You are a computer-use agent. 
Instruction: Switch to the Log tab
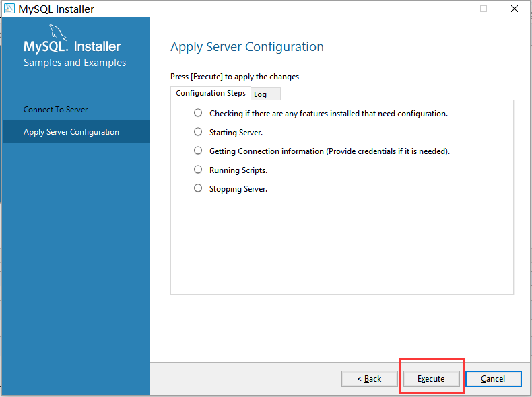[x=265, y=94]
